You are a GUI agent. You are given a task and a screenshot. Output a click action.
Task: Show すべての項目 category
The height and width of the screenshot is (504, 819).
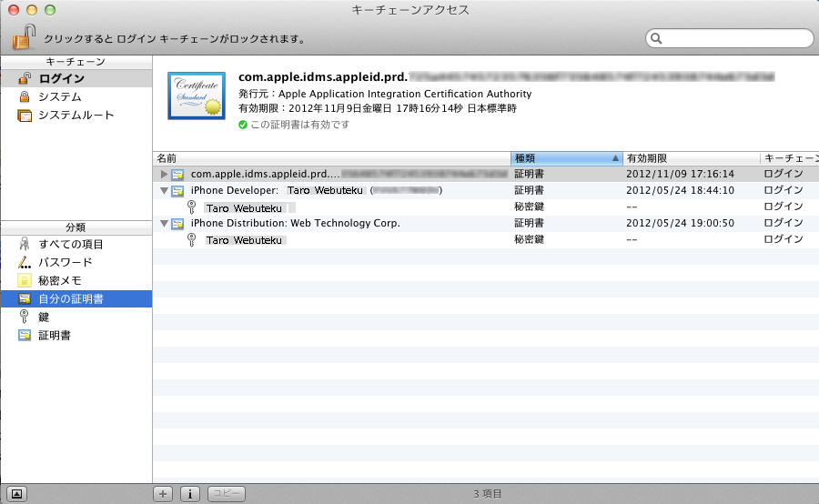[76, 244]
